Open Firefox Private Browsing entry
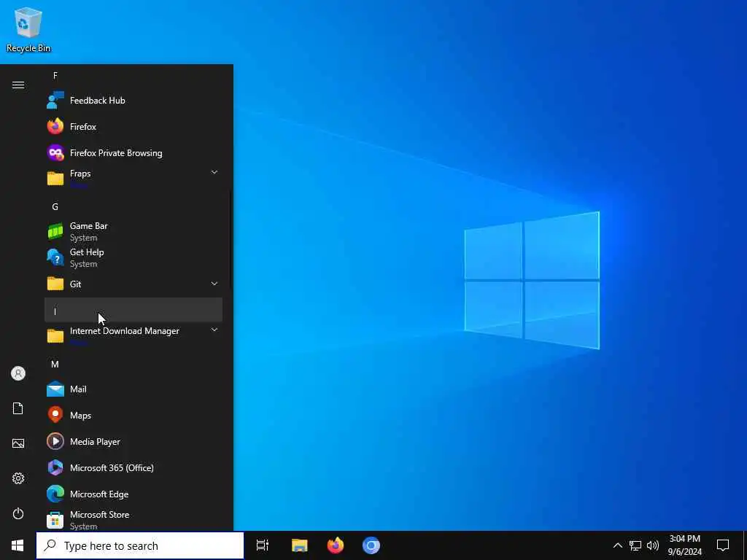 (x=133, y=153)
